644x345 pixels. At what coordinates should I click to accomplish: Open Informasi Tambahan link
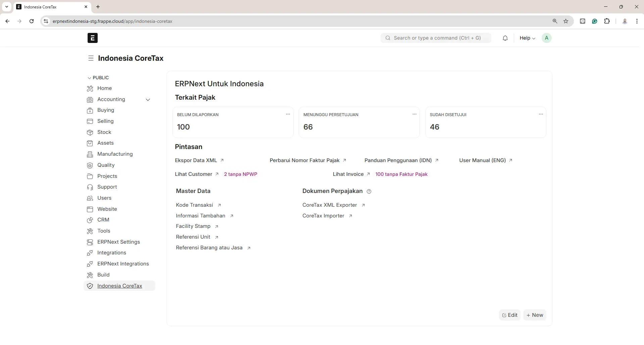pos(205,216)
